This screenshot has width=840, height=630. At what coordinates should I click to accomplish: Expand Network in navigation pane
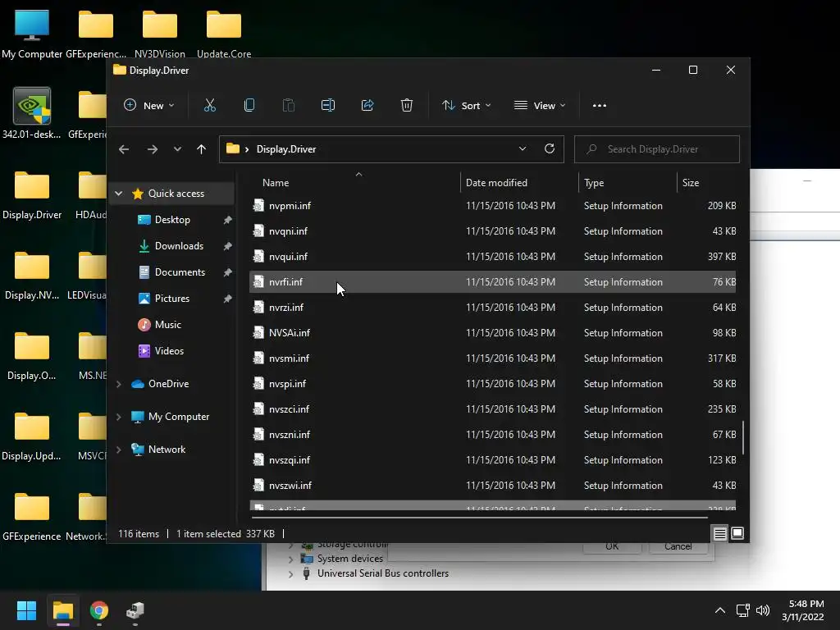click(118, 450)
